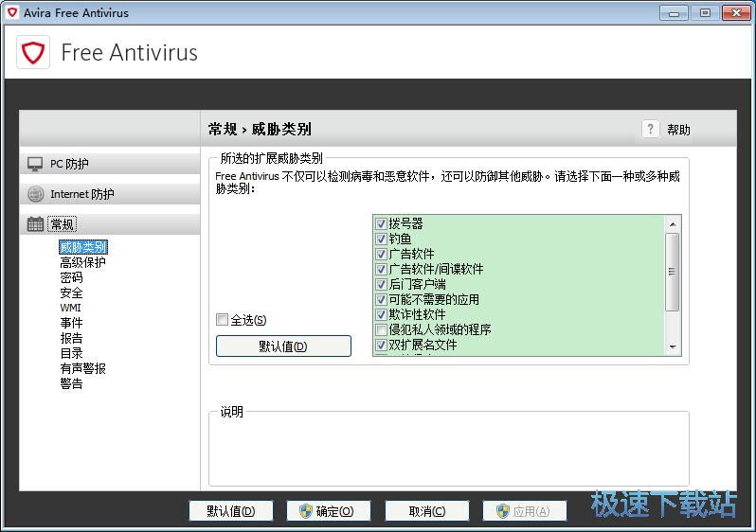756x532 pixels.
Task: Close the Avira window
Action: 736,13
